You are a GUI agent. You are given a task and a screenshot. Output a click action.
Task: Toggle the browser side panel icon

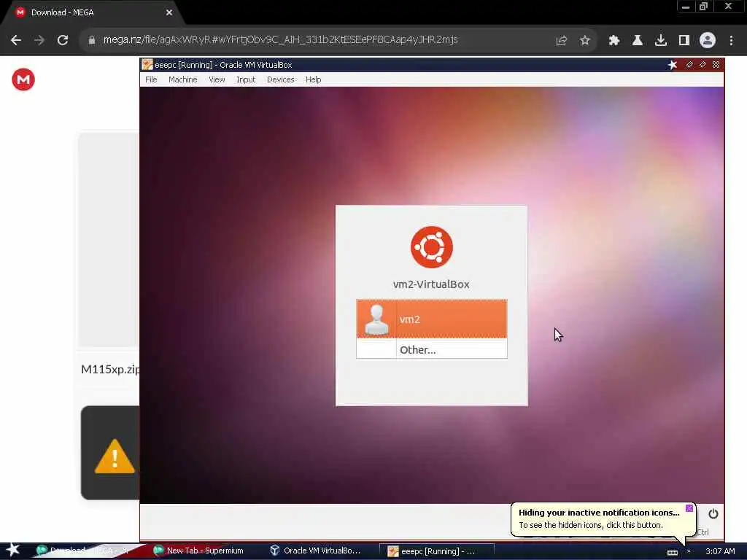click(684, 41)
